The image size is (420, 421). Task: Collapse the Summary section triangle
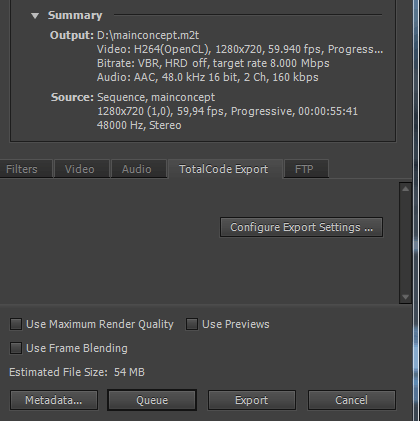point(35,16)
